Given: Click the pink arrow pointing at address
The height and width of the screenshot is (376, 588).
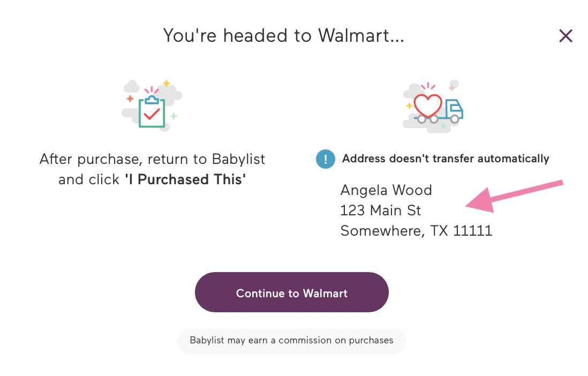Looking at the screenshot, I should [x=514, y=196].
